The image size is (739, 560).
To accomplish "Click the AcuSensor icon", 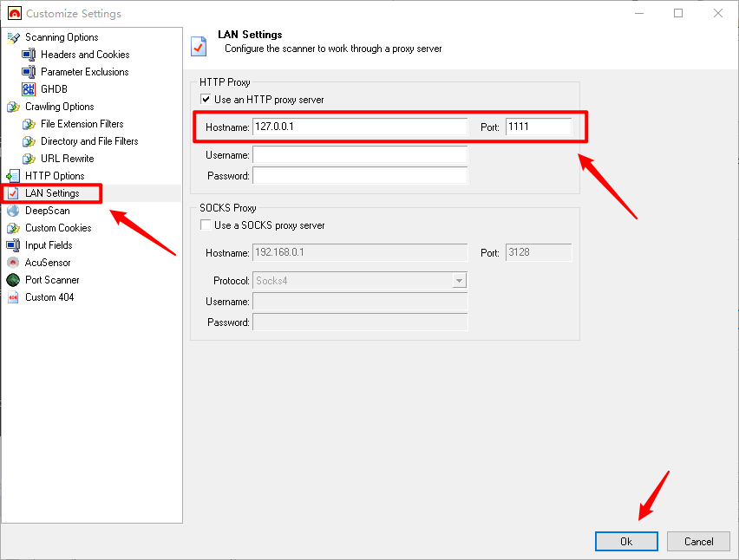I will (x=13, y=263).
